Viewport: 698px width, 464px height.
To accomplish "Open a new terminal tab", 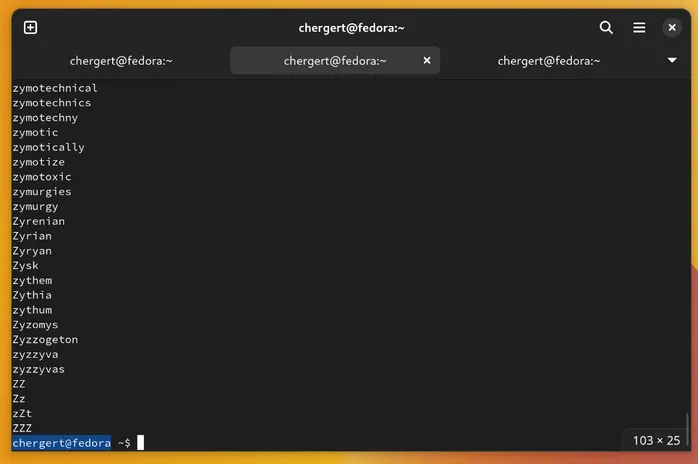I will click(30, 28).
